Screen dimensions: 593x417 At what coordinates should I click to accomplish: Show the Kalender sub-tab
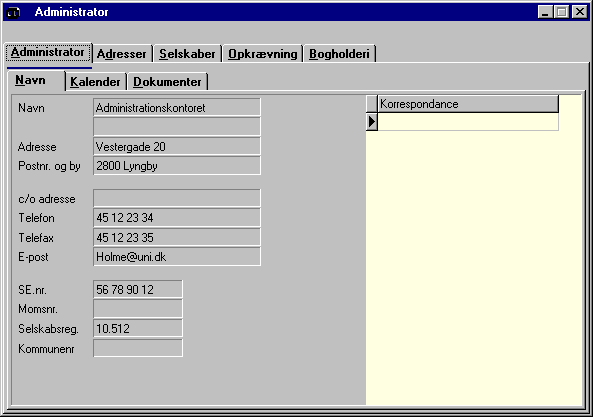tap(95, 82)
